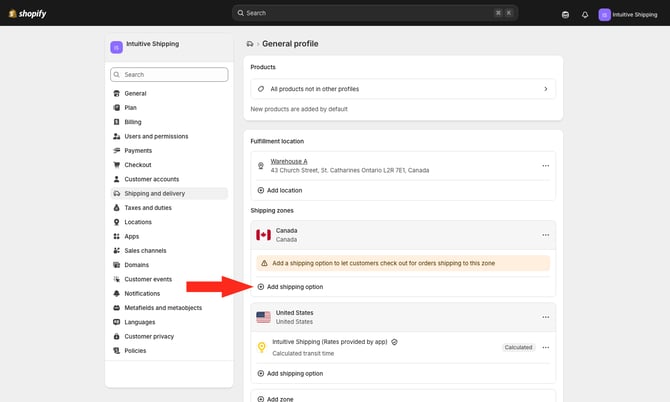Click the Sales channels icon
The width and height of the screenshot is (670, 402).
[117, 251]
